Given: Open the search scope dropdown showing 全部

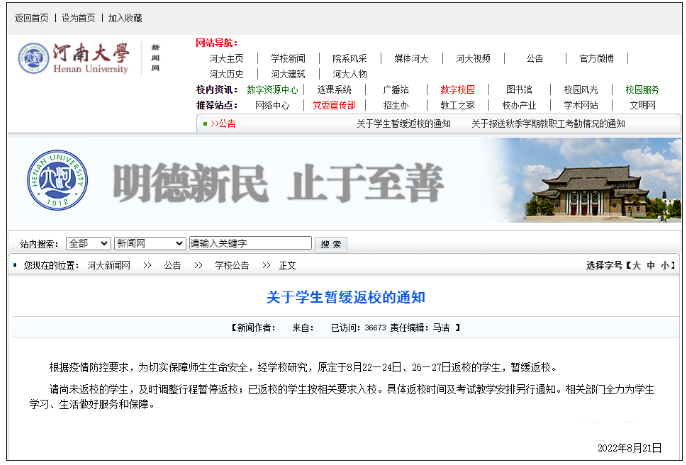Looking at the screenshot, I should pos(88,243).
